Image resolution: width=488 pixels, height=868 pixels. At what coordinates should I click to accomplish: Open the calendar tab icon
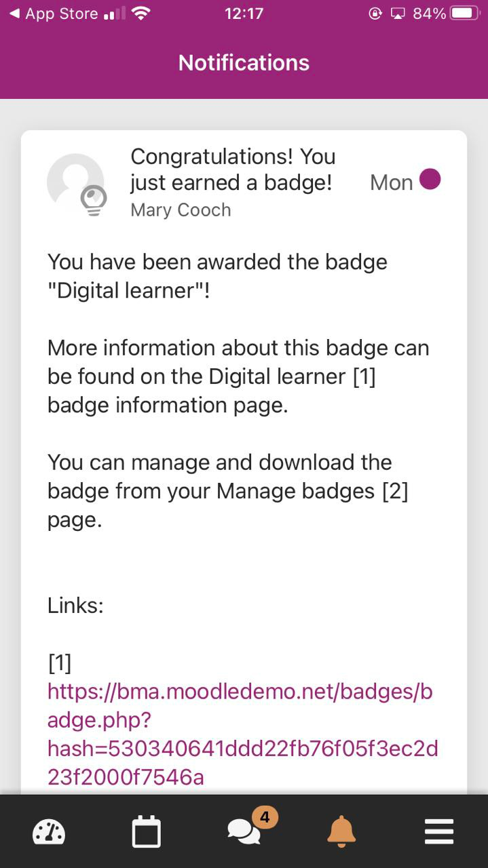(x=147, y=832)
